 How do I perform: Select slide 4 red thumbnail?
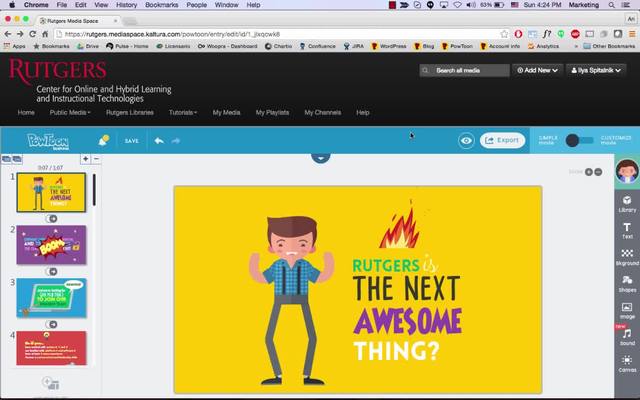[51, 348]
